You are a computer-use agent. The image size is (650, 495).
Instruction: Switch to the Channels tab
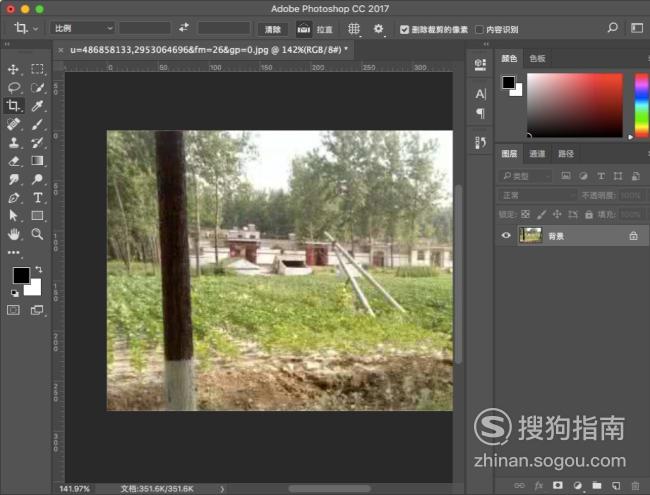(x=537, y=154)
